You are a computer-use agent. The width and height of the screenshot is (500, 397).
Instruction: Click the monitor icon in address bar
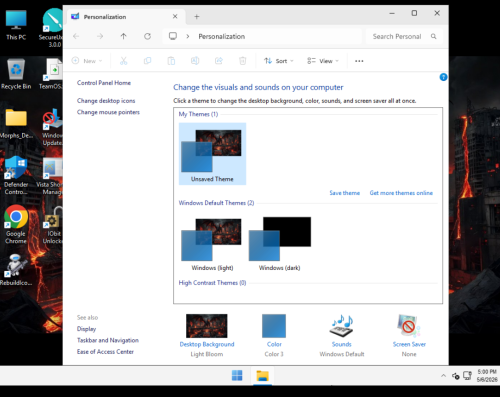pyautogui.click(x=173, y=36)
